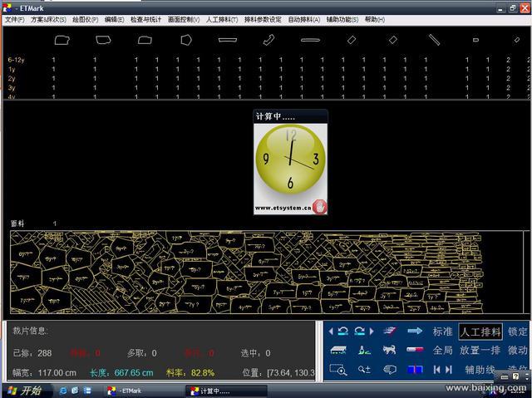This screenshot has height=398, width=532.
Task: Toggle the 微动 fine-move option
Action: point(517,351)
